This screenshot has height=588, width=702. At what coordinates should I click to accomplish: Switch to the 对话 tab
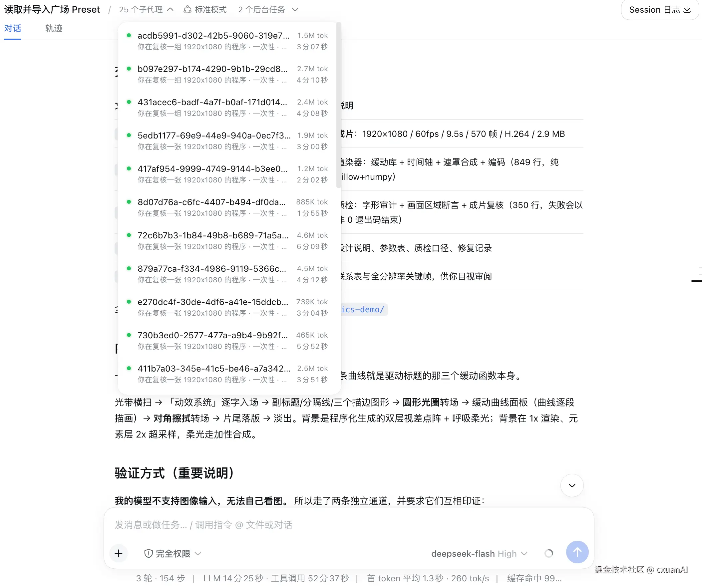pos(12,28)
